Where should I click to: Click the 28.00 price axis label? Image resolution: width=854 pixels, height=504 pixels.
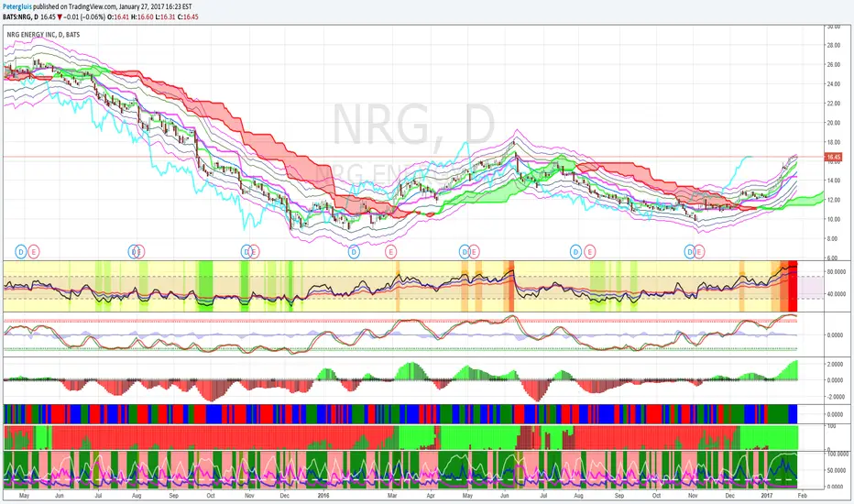[x=833, y=45]
